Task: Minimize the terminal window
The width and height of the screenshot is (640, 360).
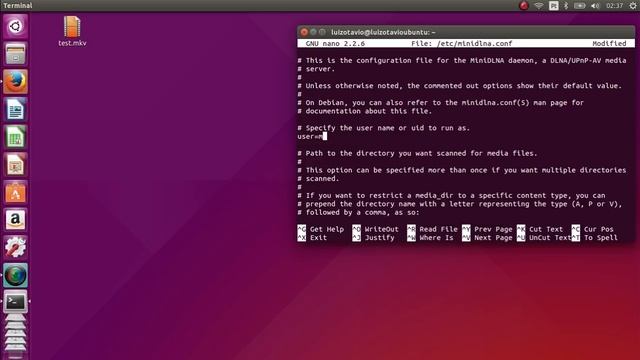Action: (313, 32)
